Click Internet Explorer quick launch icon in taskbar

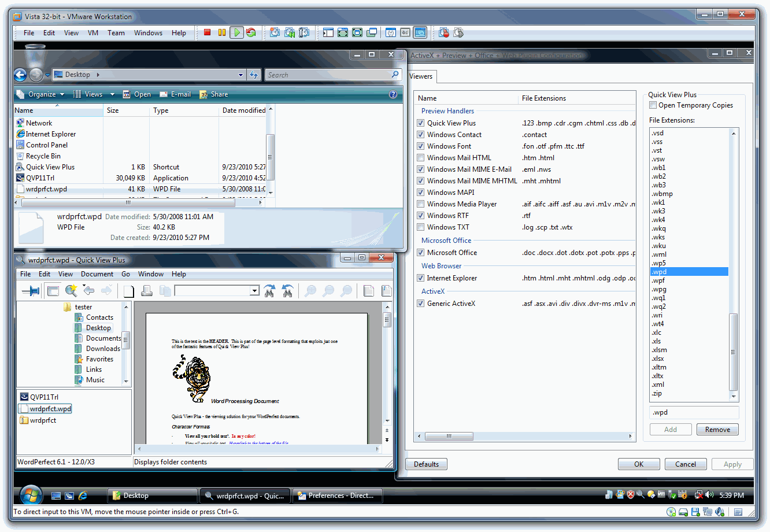point(83,496)
